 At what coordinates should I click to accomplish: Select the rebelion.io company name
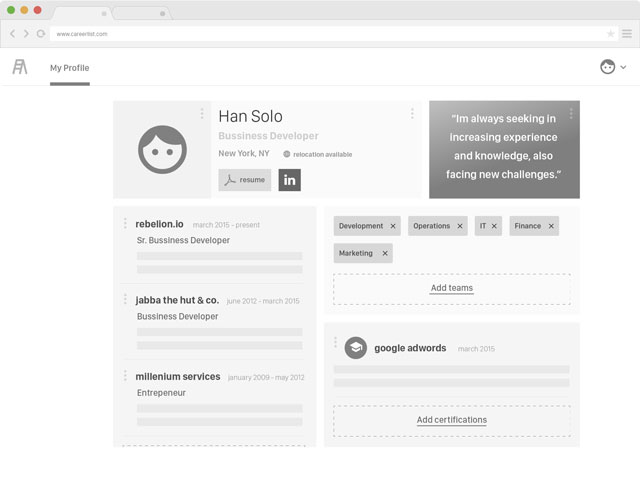click(x=159, y=224)
